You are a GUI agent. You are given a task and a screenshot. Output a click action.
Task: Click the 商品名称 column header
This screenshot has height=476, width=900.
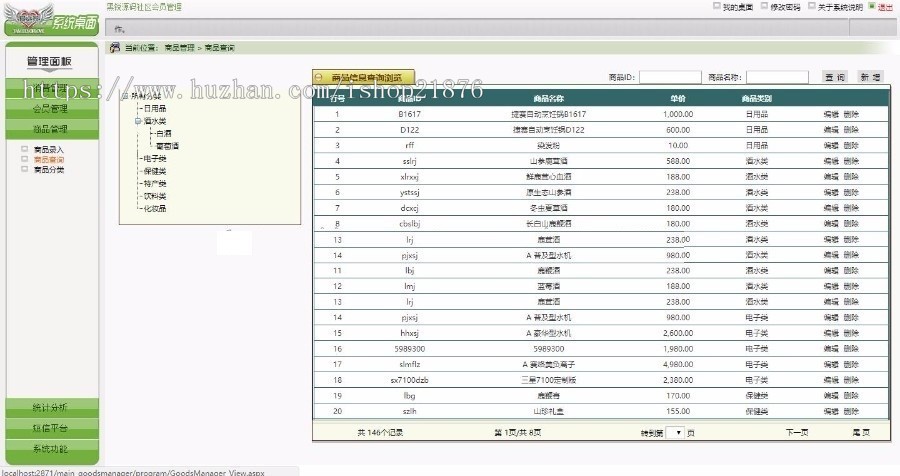(x=548, y=99)
